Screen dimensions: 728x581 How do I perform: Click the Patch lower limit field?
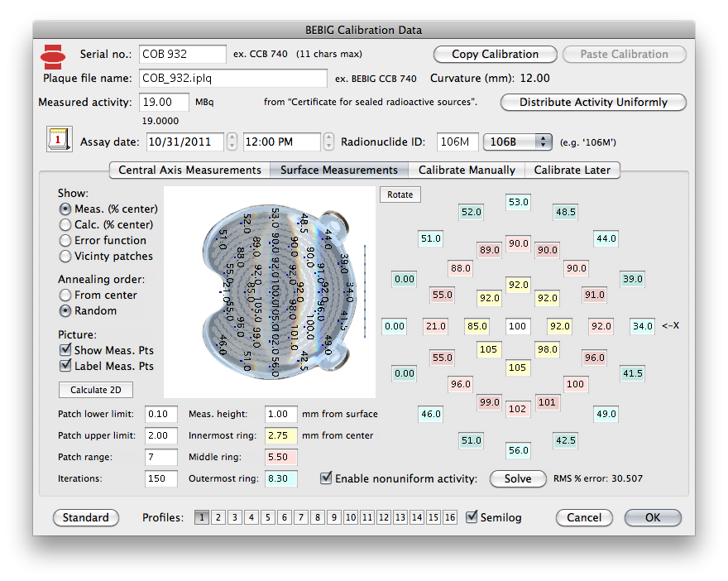[161, 414]
